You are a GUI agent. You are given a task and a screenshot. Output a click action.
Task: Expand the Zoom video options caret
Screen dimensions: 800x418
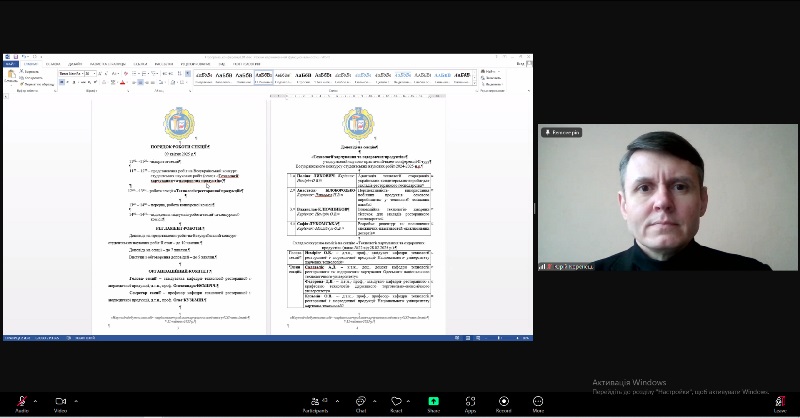coord(76,401)
